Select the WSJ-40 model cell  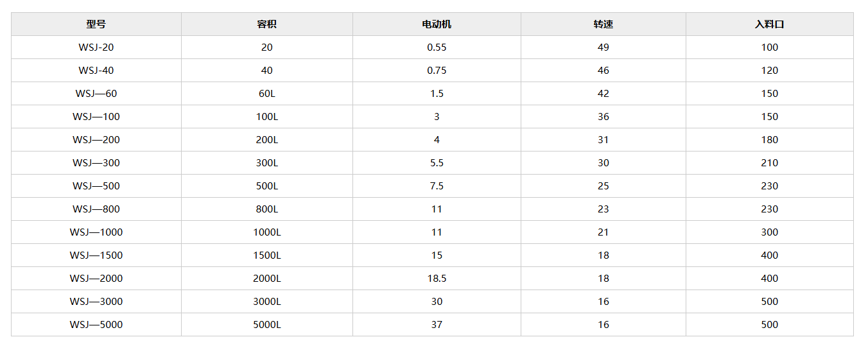[96, 71]
